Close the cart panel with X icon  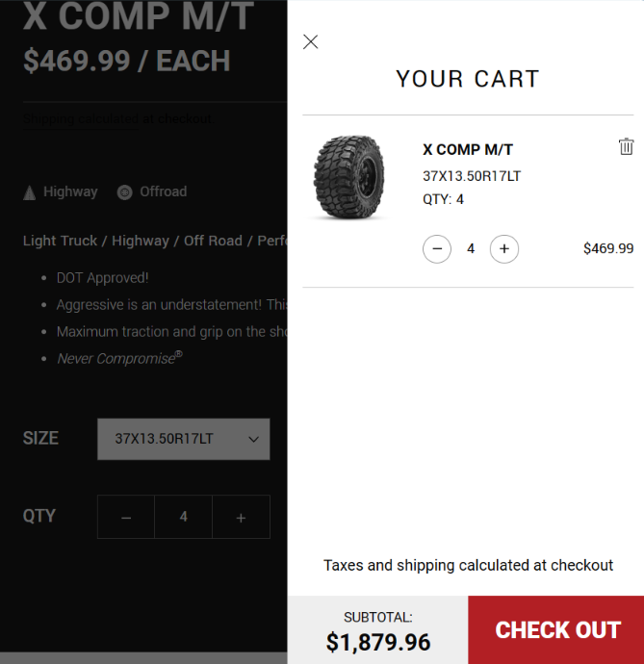coord(310,41)
